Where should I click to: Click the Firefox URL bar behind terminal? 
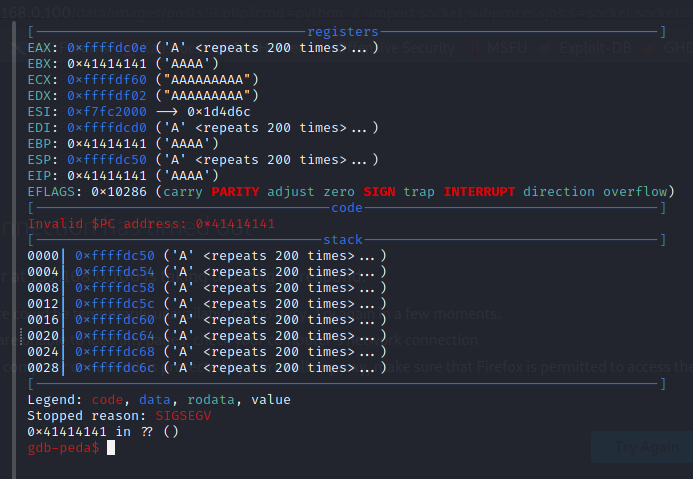[x=346, y=12]
